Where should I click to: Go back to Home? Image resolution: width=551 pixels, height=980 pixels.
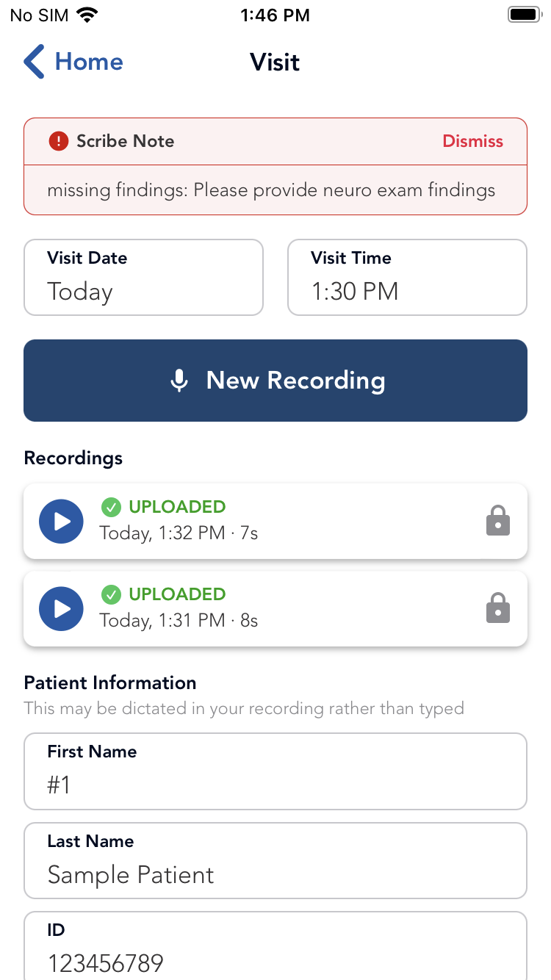88,62
